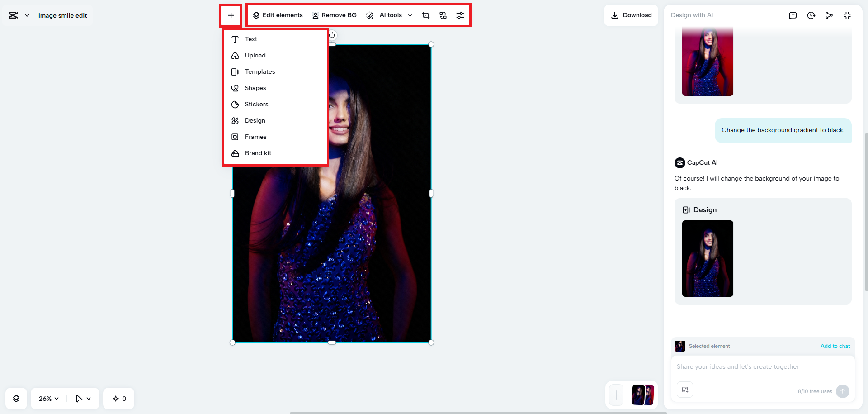Select Stickers from the add menu
Screen dimensions: 868x414
256,104
